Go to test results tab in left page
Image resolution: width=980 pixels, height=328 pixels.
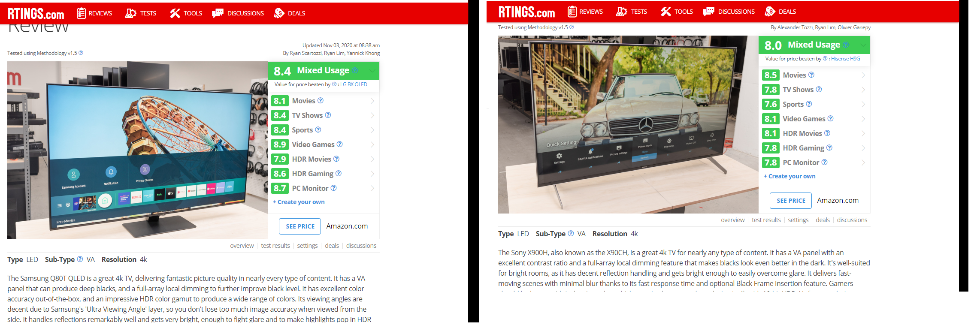(x=275, y=246)
